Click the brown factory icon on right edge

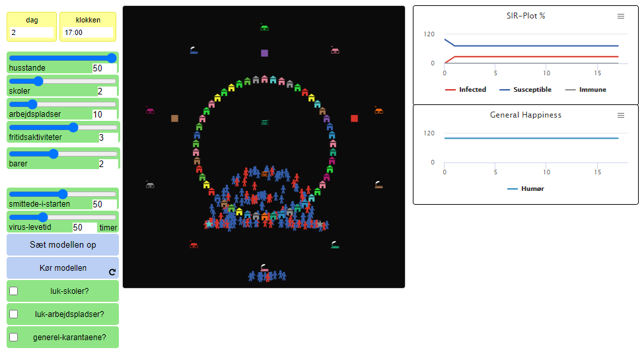(378, 185)
